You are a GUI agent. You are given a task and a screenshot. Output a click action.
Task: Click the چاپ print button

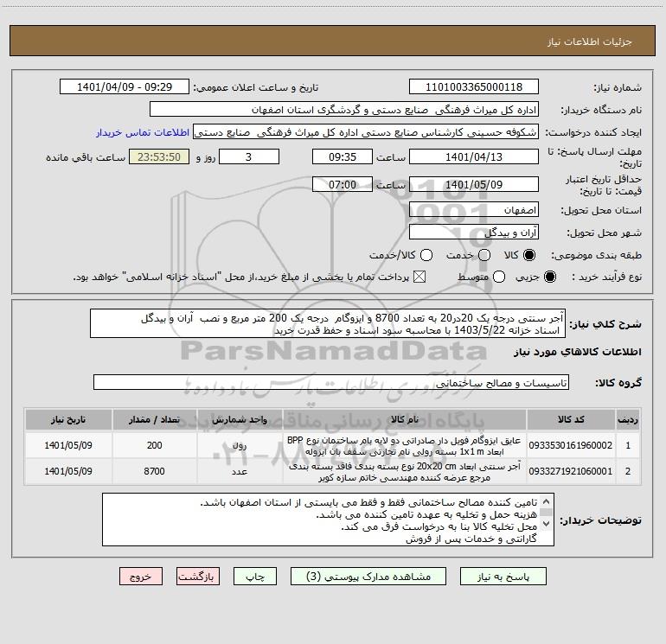[255, 577]
